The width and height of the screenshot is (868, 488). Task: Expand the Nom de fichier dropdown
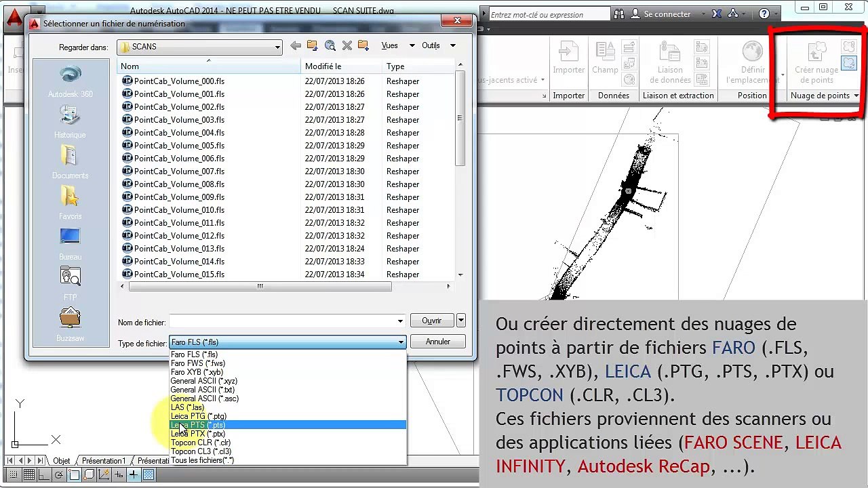tap(401, 321)
